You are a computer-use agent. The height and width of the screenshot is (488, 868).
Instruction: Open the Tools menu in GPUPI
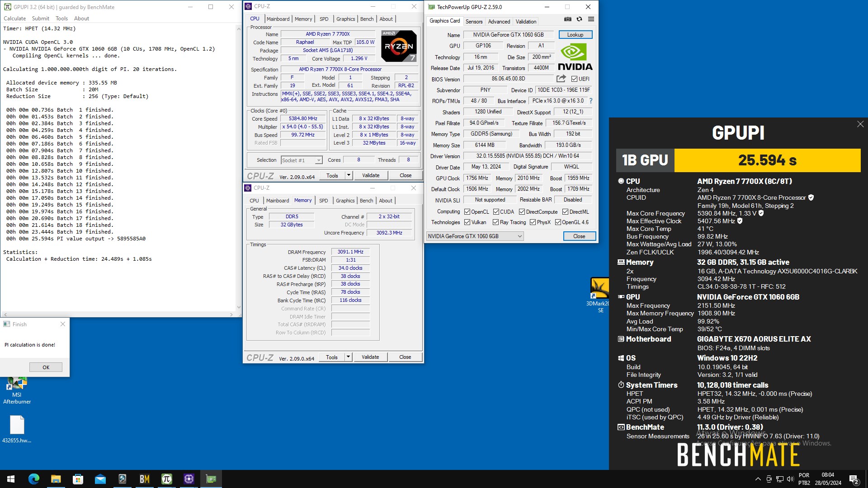pos(61,19)
